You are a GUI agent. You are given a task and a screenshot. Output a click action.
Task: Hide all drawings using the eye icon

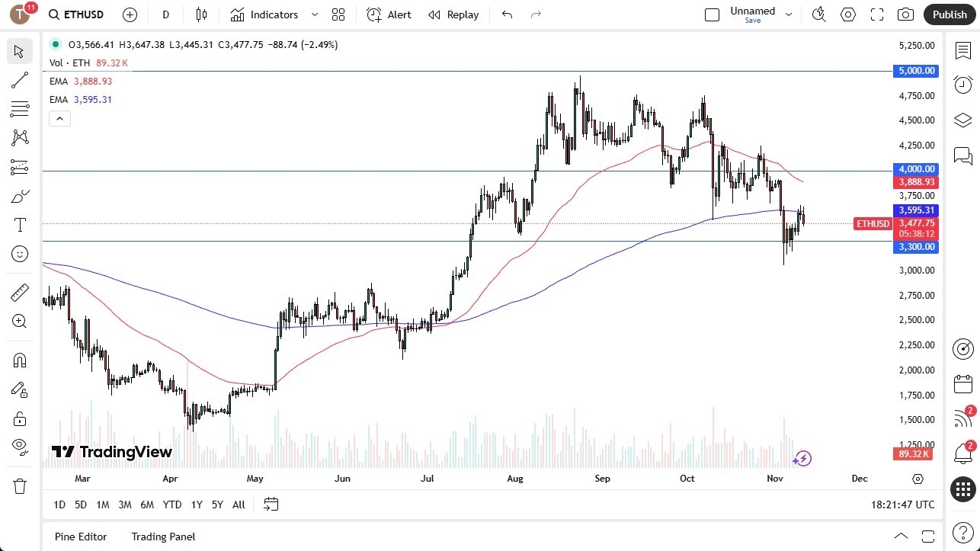(x=19, y=447)
